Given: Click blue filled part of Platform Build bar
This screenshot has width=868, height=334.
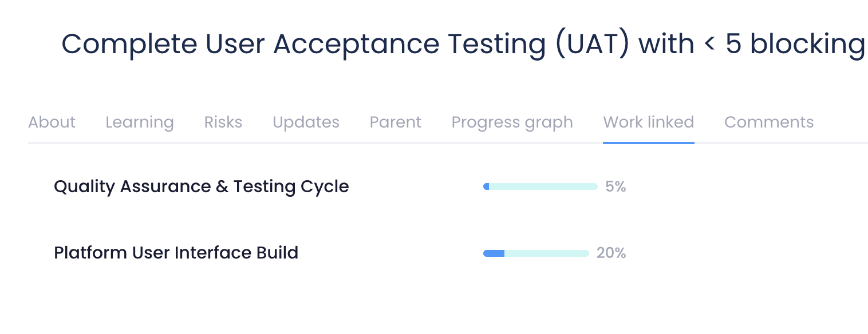Looking at the screenshot, I should coord(494,253).
